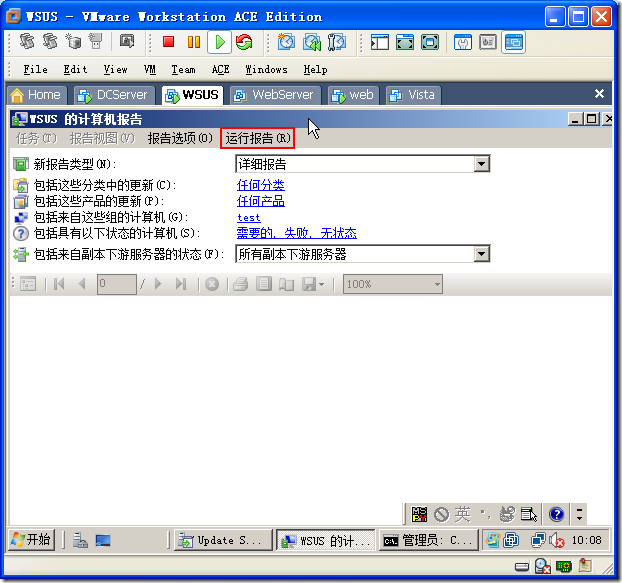Click the 任何产品 link
This screenshot has width=622, height=583.
pyautogui.click(x=261, y=201)
